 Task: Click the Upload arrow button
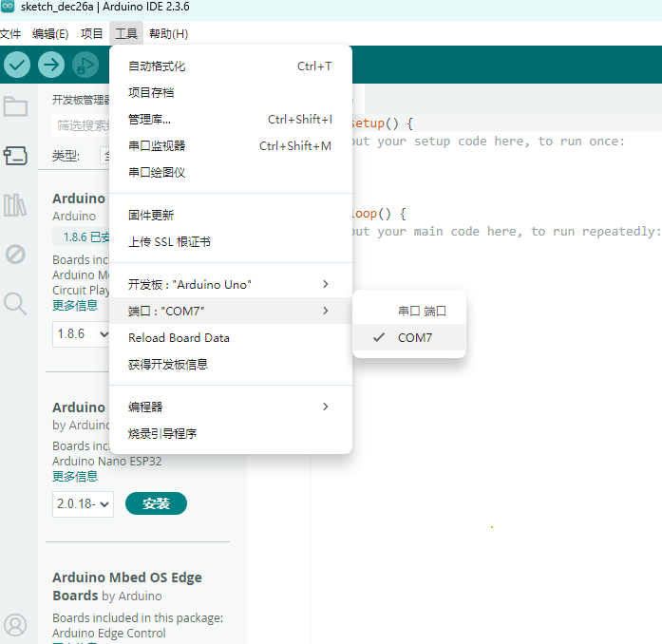click(x=51, y=65)
